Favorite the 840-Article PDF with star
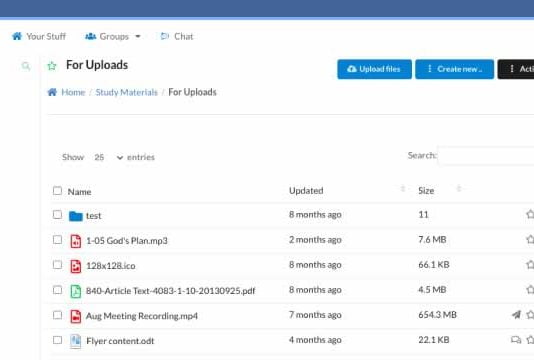The image size is (534, 360). [530, 290]
